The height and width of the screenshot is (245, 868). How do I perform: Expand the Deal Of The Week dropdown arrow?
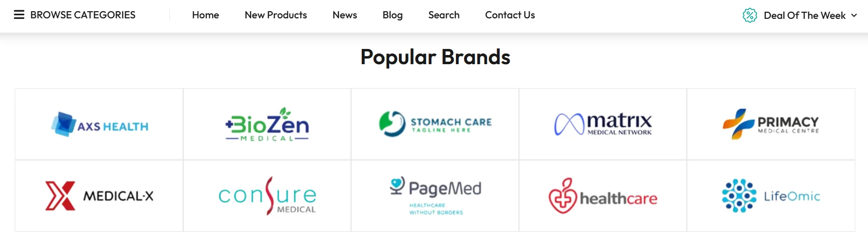(x=854, y=15)
